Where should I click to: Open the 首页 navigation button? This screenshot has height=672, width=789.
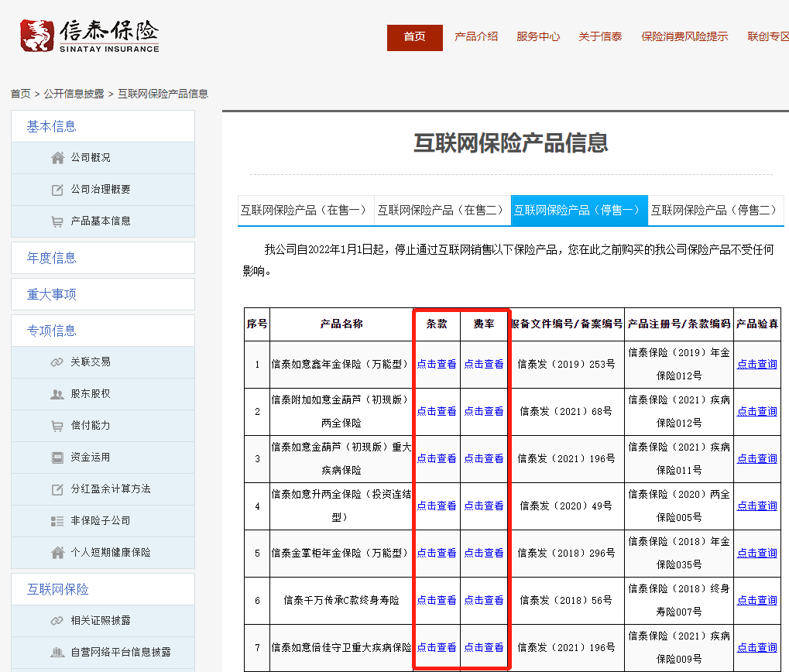414,37
